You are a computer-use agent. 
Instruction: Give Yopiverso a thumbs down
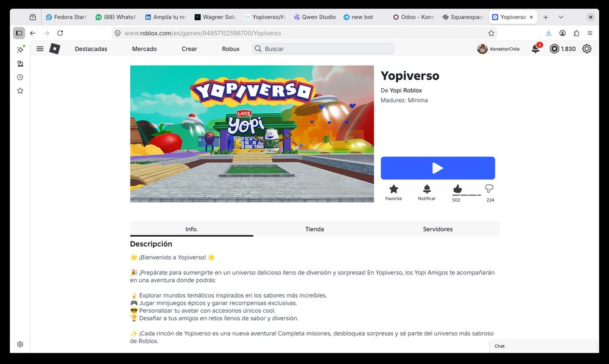click(x=489, y=189)
